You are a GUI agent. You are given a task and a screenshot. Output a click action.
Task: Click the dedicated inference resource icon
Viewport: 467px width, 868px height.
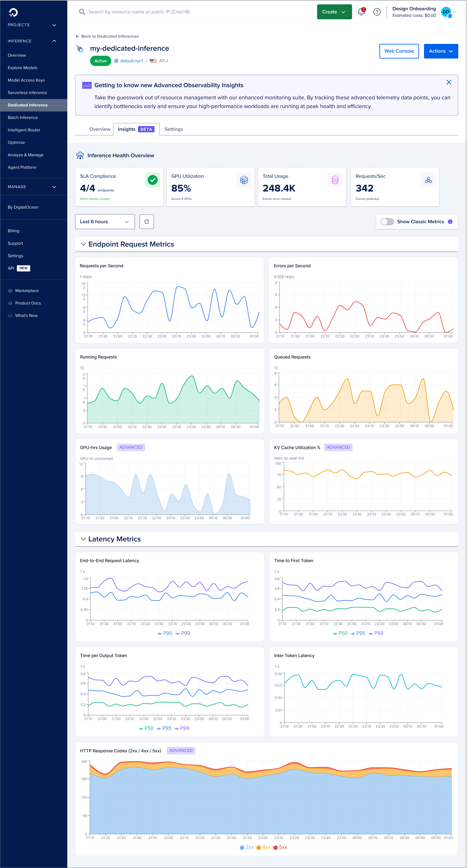[x=80, y=49]
